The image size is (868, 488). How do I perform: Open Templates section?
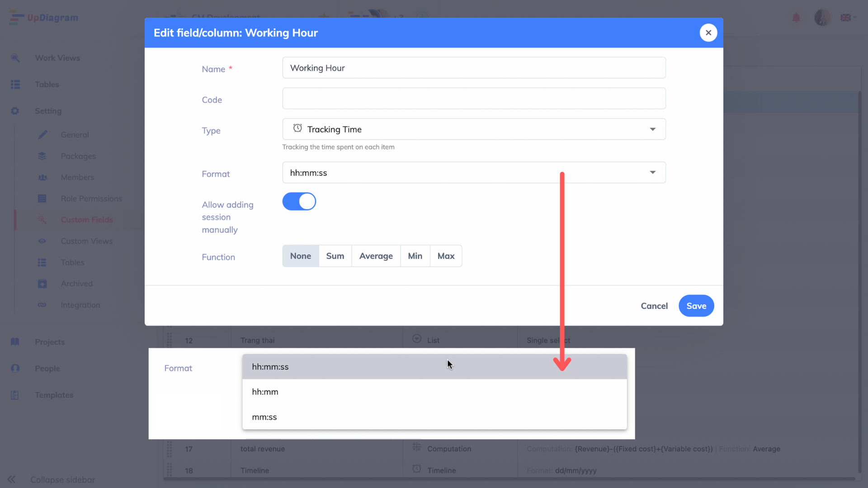pyautogui.click(x=54, y=395)
